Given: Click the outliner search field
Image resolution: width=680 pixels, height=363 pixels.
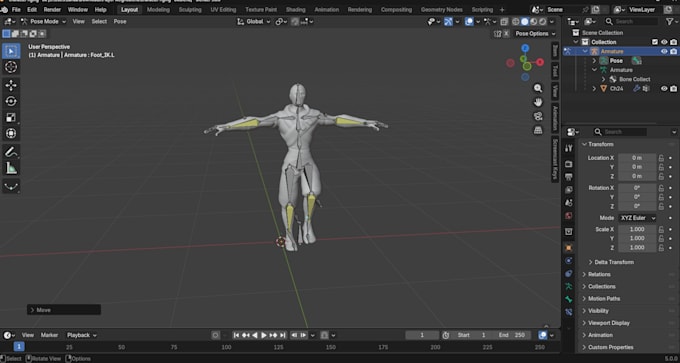Looking at the screenshot, I should click(x=631, y=21).
